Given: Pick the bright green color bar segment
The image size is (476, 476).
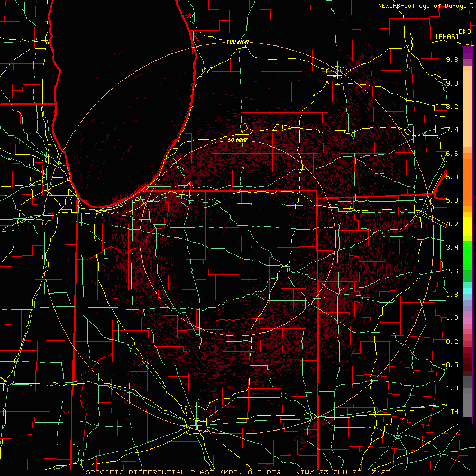Looking at the screenshot, I should pos(467,255).
